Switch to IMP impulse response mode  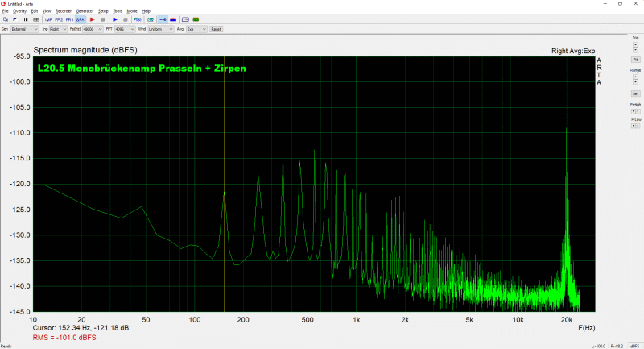coord(48,19)
